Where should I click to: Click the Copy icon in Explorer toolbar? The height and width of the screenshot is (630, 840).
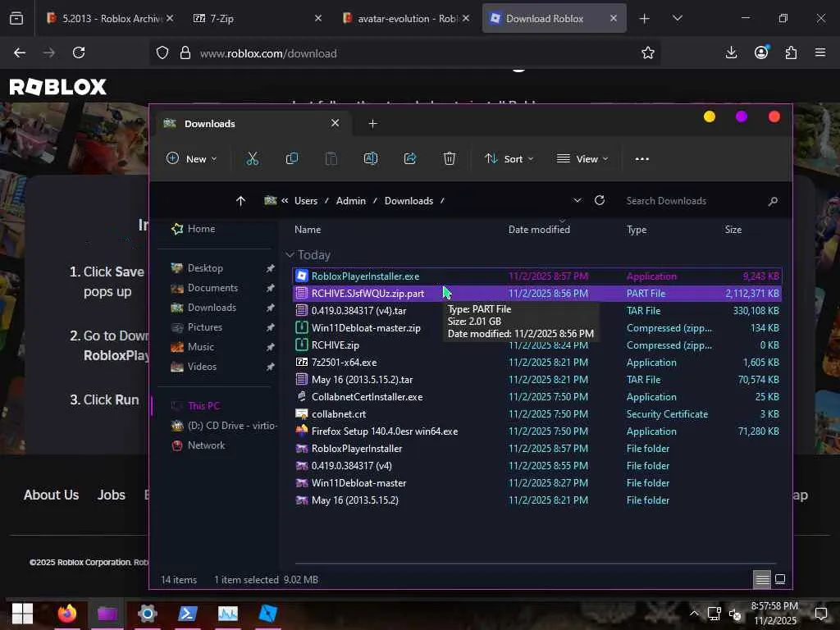[292, 158]
